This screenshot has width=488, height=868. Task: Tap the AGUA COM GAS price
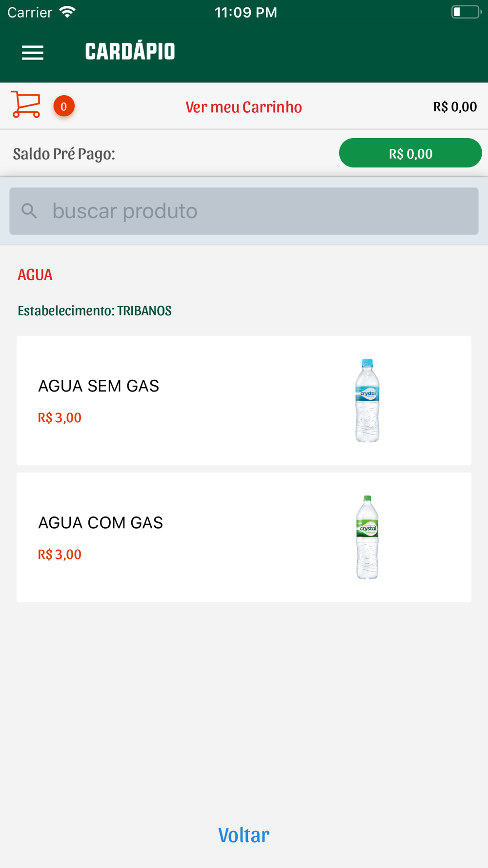tap(60, 555)
